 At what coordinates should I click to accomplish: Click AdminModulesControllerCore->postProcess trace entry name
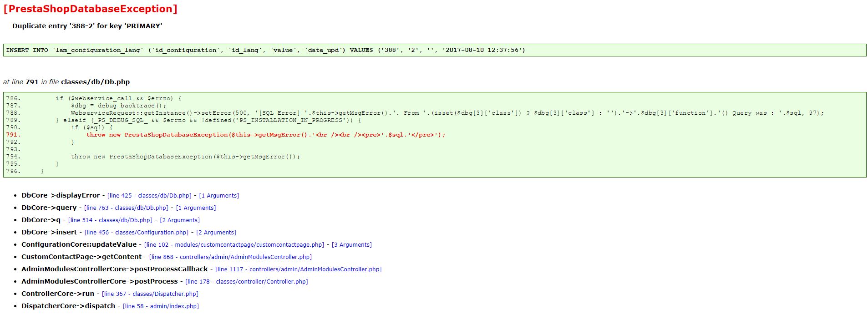pyautogui.click(x=100, y=281)
